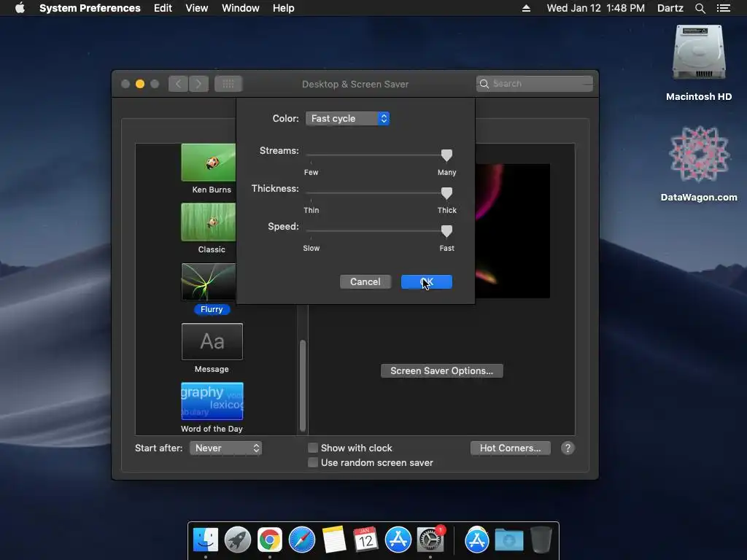
Task: Open the Start after Never dropdown
Action: coord(226,448)
